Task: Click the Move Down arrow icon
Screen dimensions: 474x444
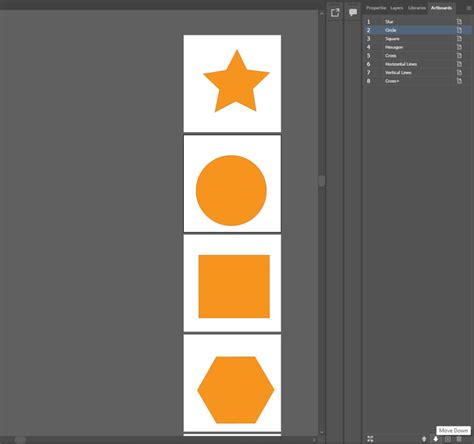Action: (436, 439)
